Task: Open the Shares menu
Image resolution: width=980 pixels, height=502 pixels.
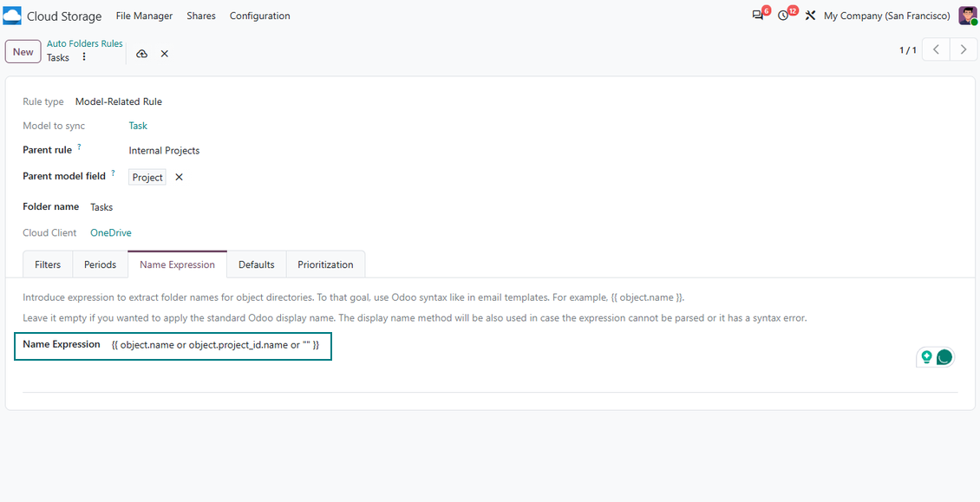Action: click(201, 16)
